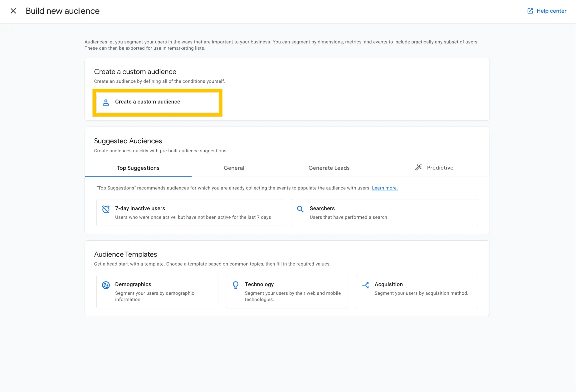Switch to the General tab
Image resolution: width=576 pixels, height=392 pixels.
pyautogui.click(x=234, y=168)
